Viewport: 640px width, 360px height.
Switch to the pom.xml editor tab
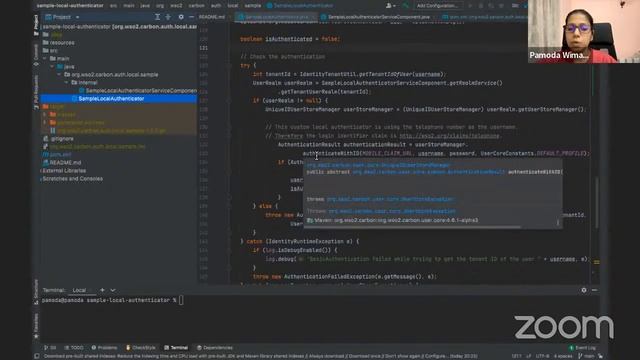click(x=486, y=17)
